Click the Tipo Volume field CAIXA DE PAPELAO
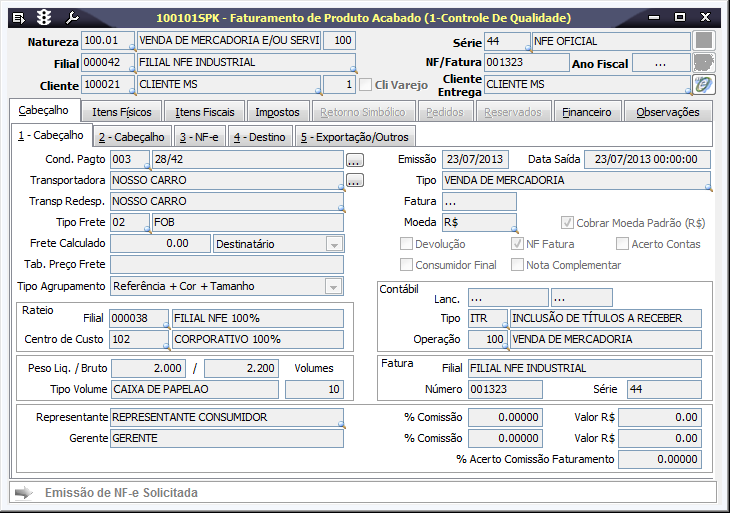This screenshot has height=513, width=730. tap(195, 389)
